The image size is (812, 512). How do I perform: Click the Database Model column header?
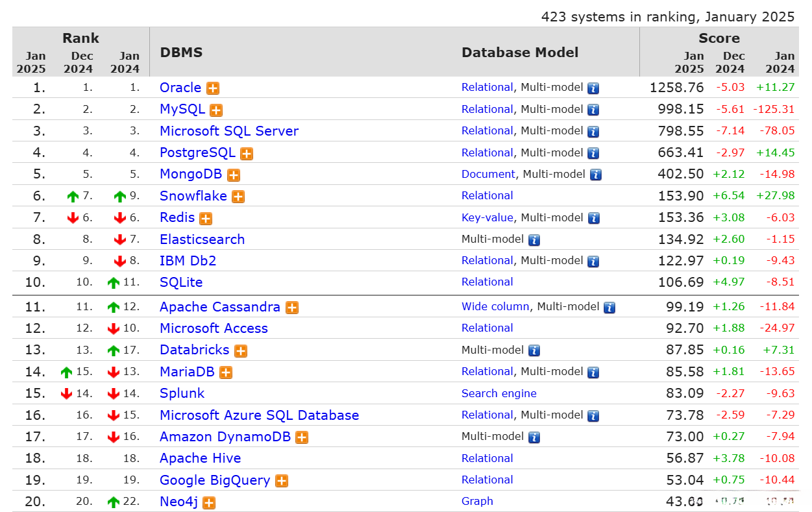tap(520, 53)
